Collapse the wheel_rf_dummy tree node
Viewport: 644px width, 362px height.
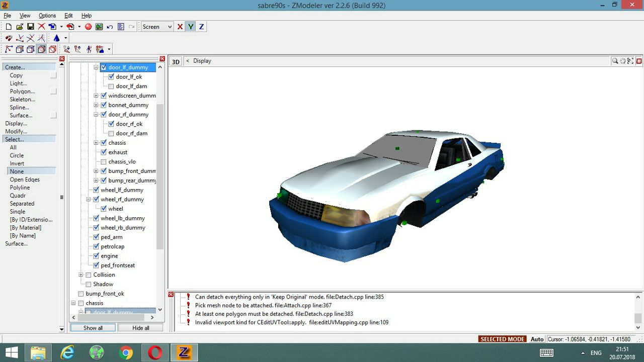pos(88,200)
